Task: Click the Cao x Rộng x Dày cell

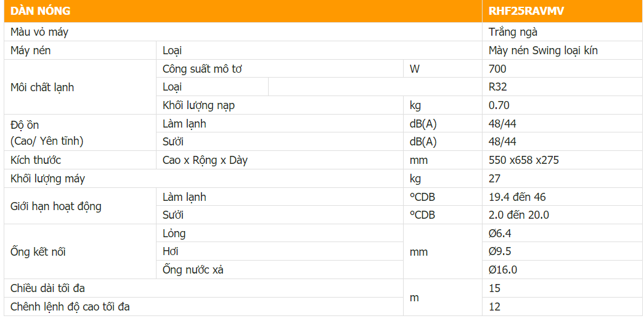Action: (205, 160)
